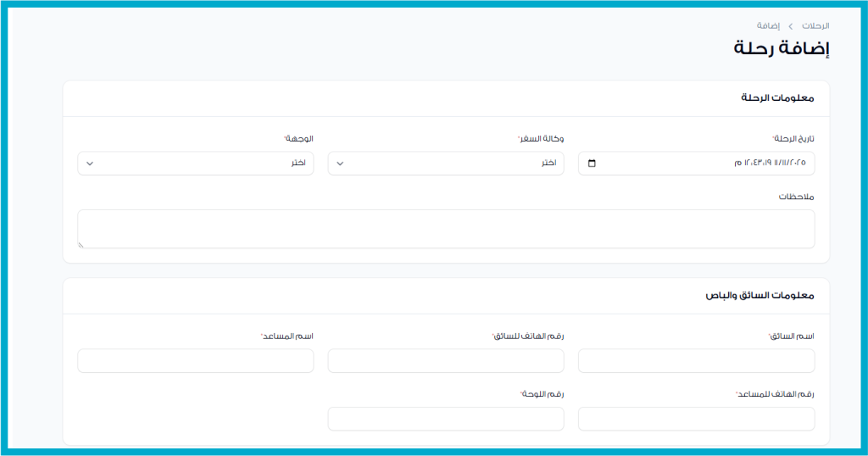Image resolution: width=868 pixels, height=456 pixels.
Task: Click the معلومات السائق والباص section header
Action: [x=759, y=296]
